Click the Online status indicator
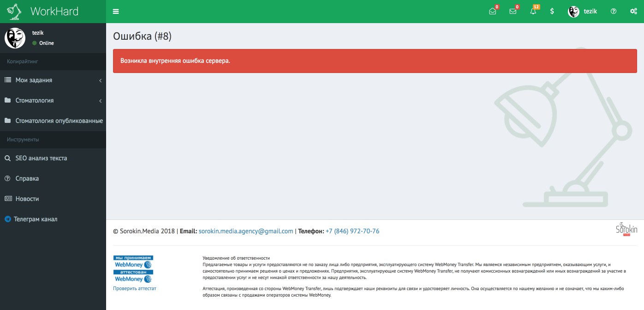Viewport: 644px width, 310px height. coord(43,43)
